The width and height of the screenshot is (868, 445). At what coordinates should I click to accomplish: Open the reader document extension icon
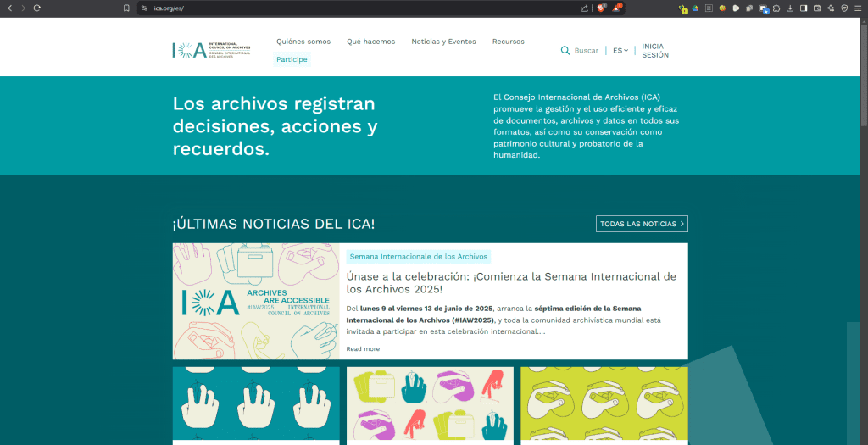coord(709,8)
